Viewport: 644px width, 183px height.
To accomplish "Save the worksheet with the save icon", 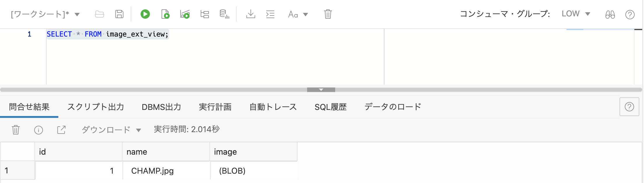I will point(119,14).
